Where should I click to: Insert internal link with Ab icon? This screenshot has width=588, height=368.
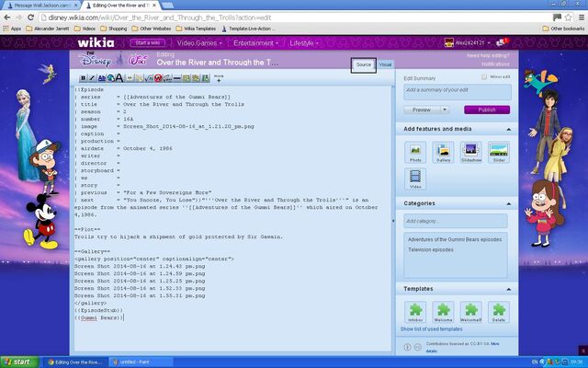point(102,78)
